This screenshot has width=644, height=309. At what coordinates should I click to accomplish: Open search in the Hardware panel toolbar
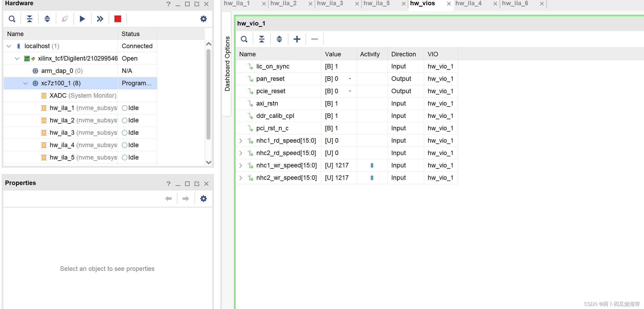[x=12, y=19]
